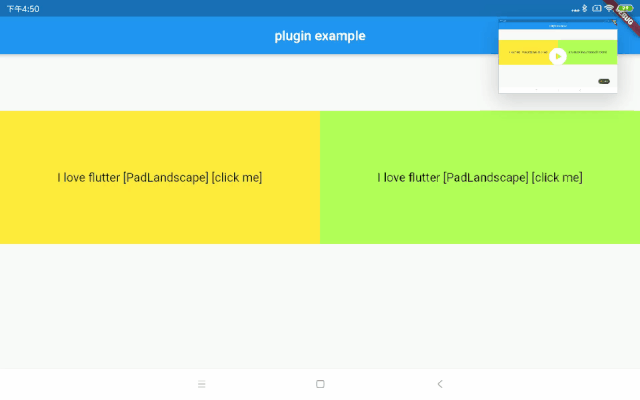Tap the green 'I love flutter [PadLandscape]' panel
640x400 pixels.
pyautogui.click(x=480, y=177)
